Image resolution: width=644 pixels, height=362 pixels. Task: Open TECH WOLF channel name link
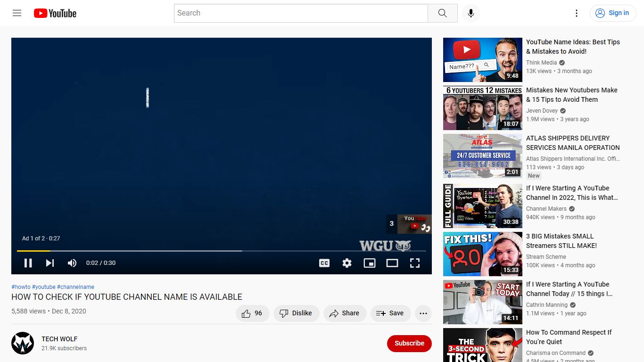tap(59, 339)
